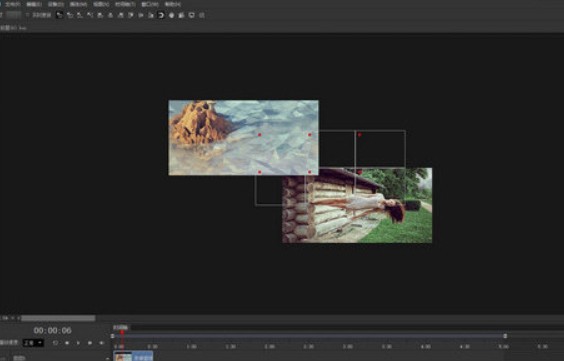Click the step-forward playback button
The image size is (564, 361).
90,343
